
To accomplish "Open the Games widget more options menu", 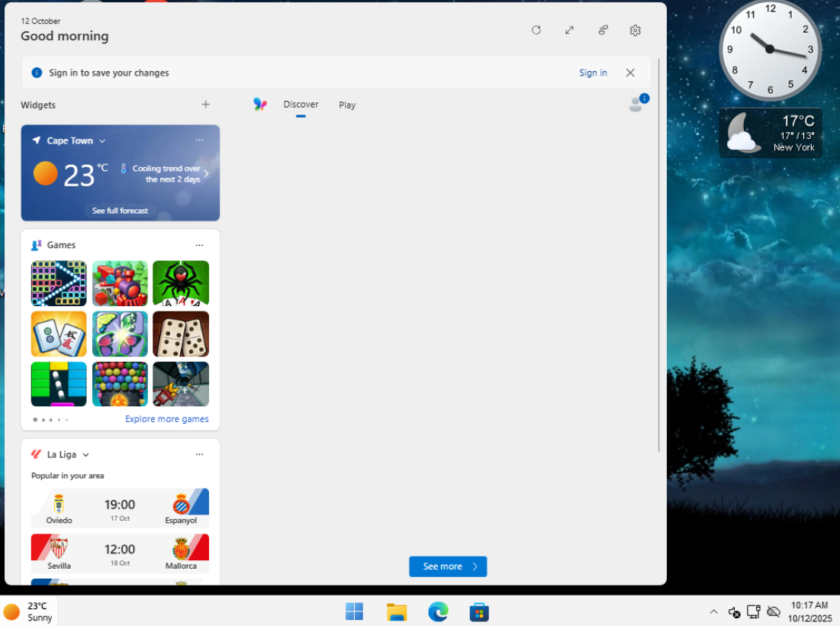I will [x=199, y=245].
